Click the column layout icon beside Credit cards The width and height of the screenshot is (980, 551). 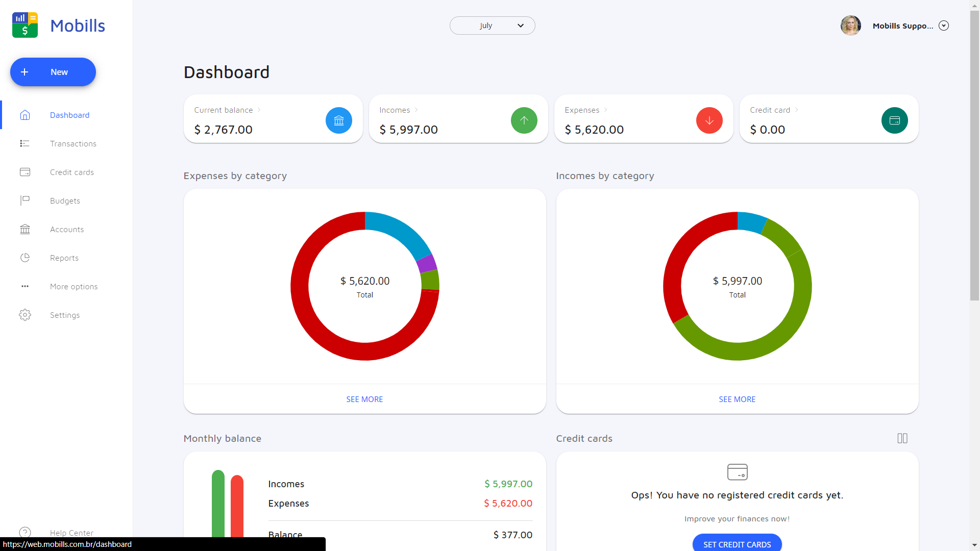pyautogui.click(x=902, y=438)
